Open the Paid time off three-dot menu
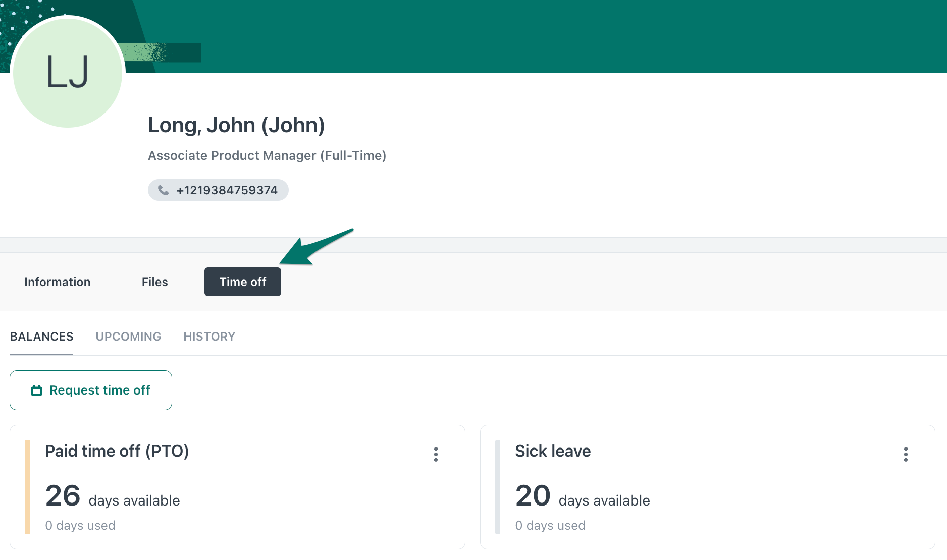This screenshot has width=947, height=560. (x=436, y=454)
